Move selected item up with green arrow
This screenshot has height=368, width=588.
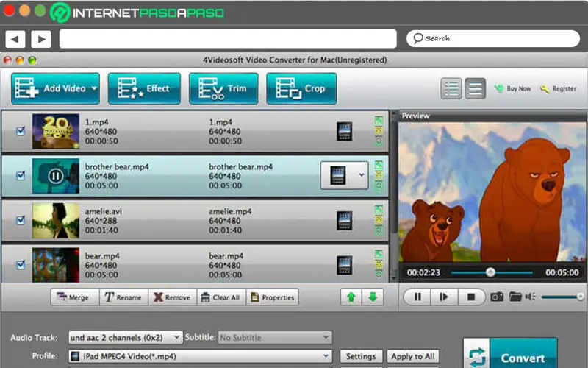pos(351,297)
